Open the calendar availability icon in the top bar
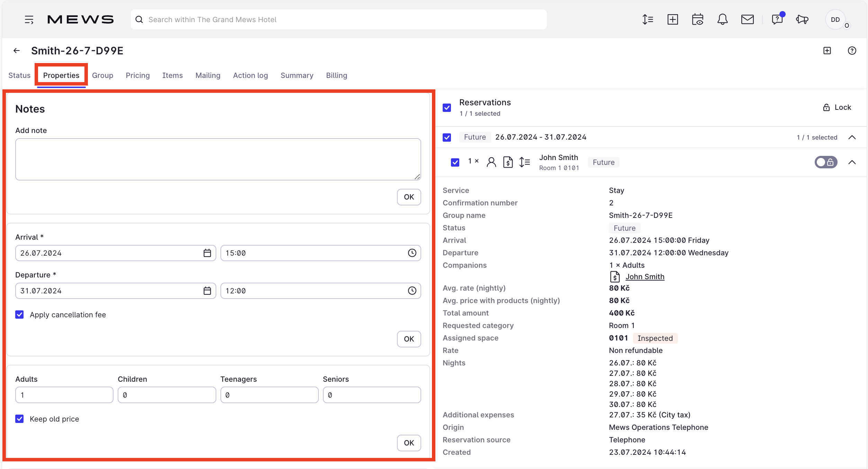Image resolution: width=868 pixels, height=469 pixels. pyautogui.click(x=697, y=19)
